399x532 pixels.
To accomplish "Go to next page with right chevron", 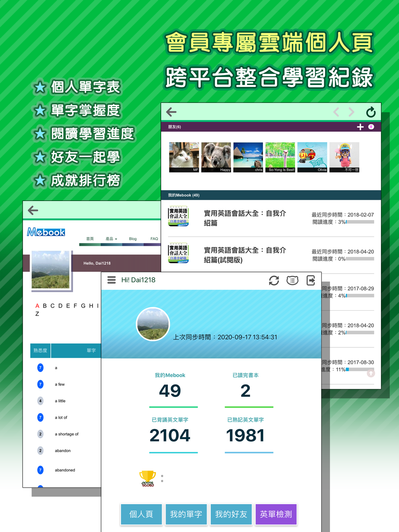I will [351, 112].
